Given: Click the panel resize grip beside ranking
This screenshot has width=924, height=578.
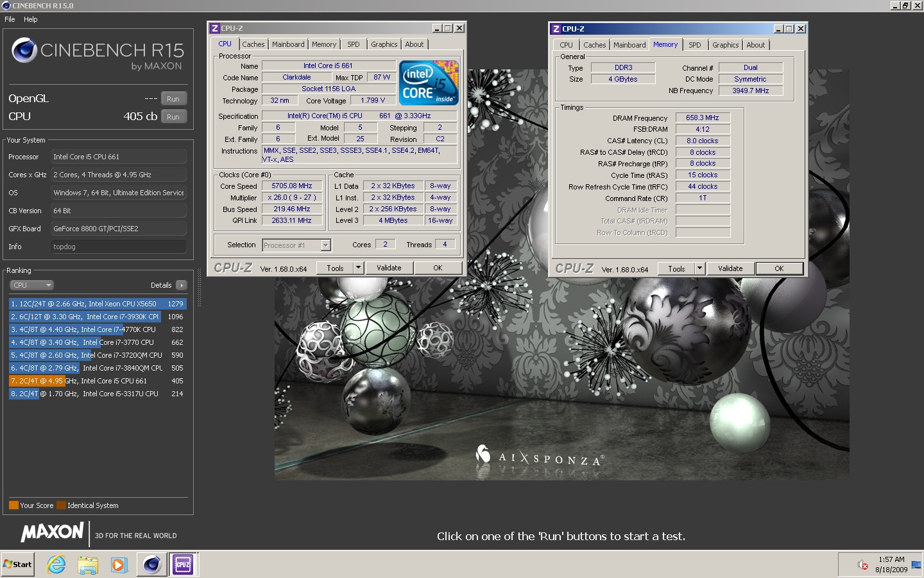Looking at the screenshot, I should click(199, 288).
